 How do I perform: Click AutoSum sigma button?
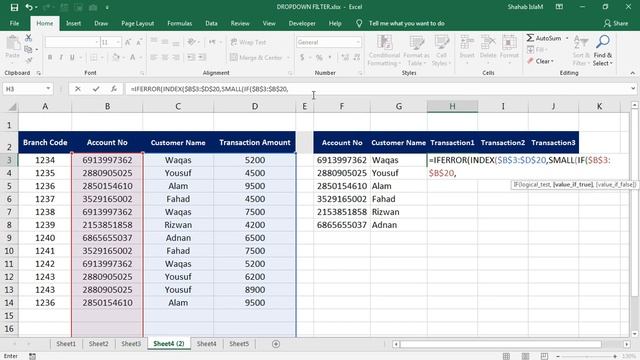(544, 38)
